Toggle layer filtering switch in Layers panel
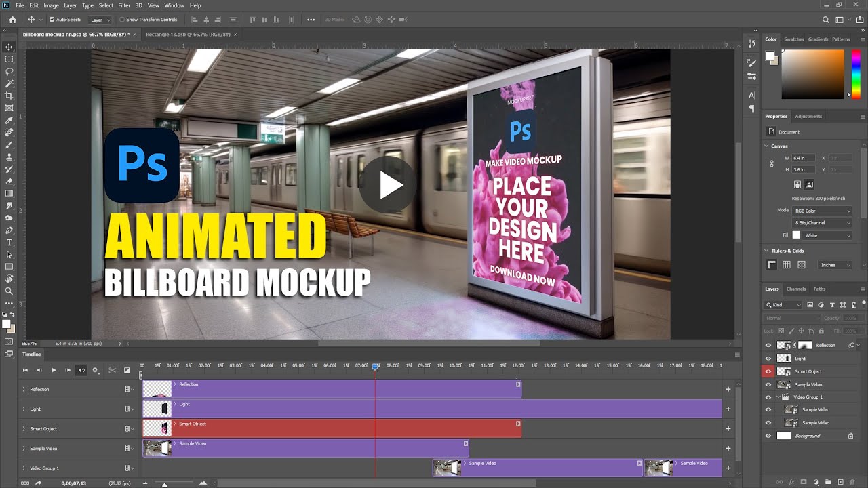The width and height of the screenshot is (868, 488). click(x=863, y=305)
